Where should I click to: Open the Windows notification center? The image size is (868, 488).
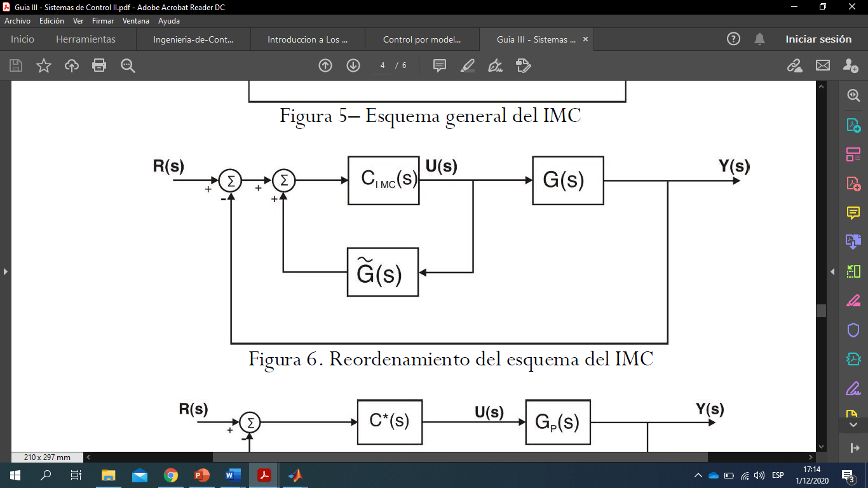point(848,475)
